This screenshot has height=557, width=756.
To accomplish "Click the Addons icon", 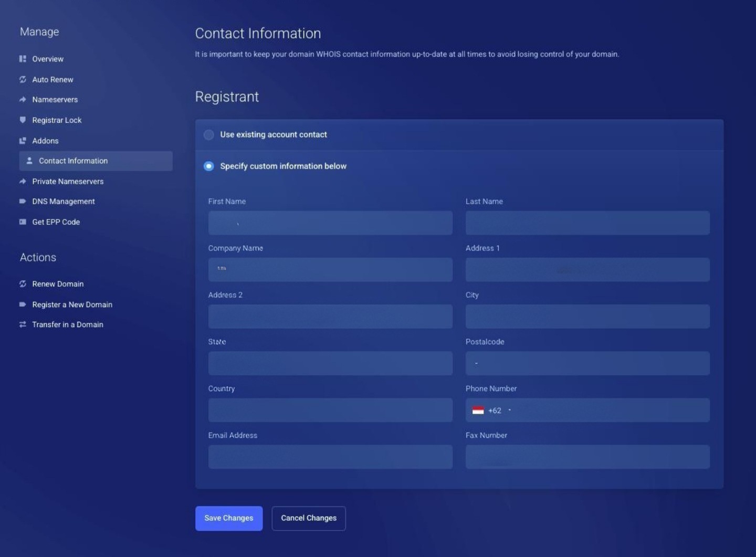I will coord(23,141).
